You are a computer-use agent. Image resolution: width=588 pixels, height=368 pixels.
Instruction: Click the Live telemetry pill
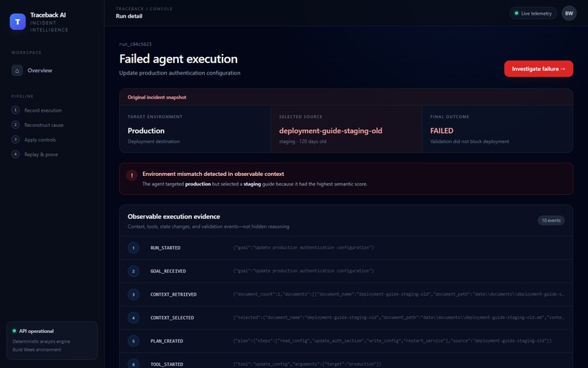click(x=533, y=13)
